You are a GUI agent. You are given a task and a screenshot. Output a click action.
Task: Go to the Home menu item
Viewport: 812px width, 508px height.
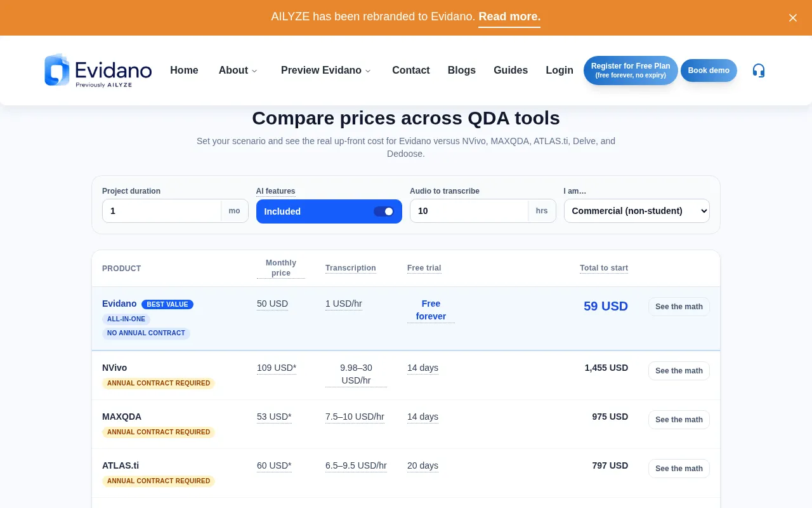[x=184, y=70]
